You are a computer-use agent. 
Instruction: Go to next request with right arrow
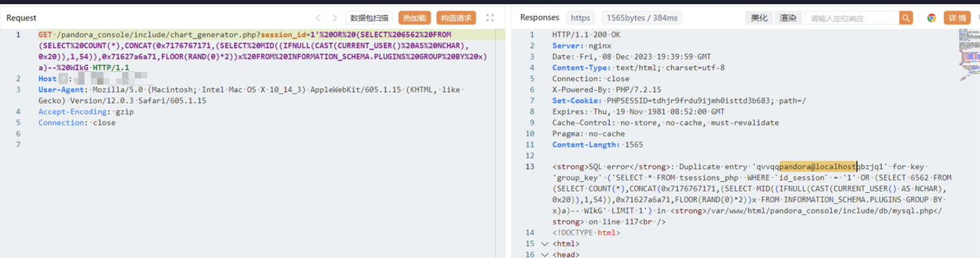[x=335, y=17]
